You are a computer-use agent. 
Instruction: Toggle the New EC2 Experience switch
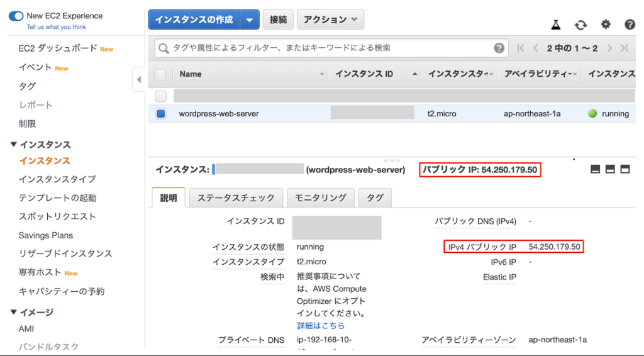tap(16, 16)
